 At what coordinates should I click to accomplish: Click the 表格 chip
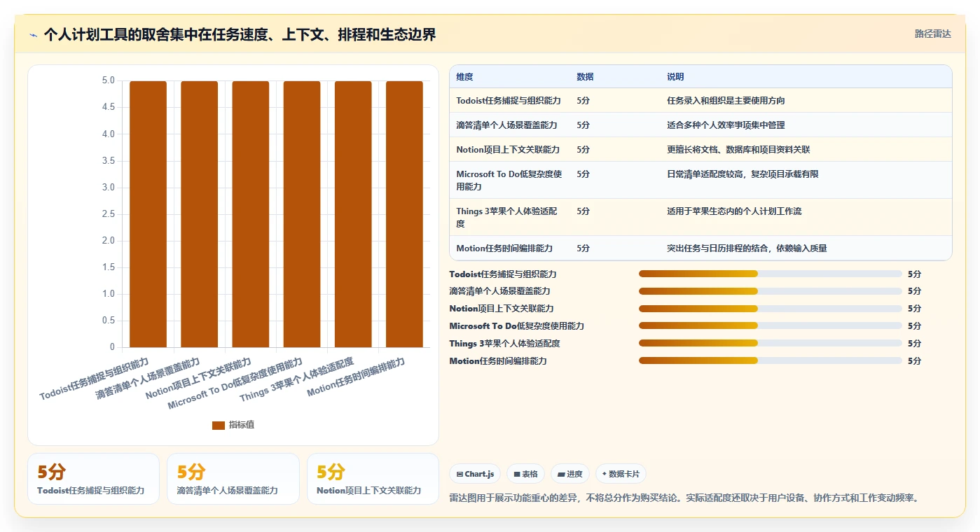pyautogui.click(x=525, y=474)
